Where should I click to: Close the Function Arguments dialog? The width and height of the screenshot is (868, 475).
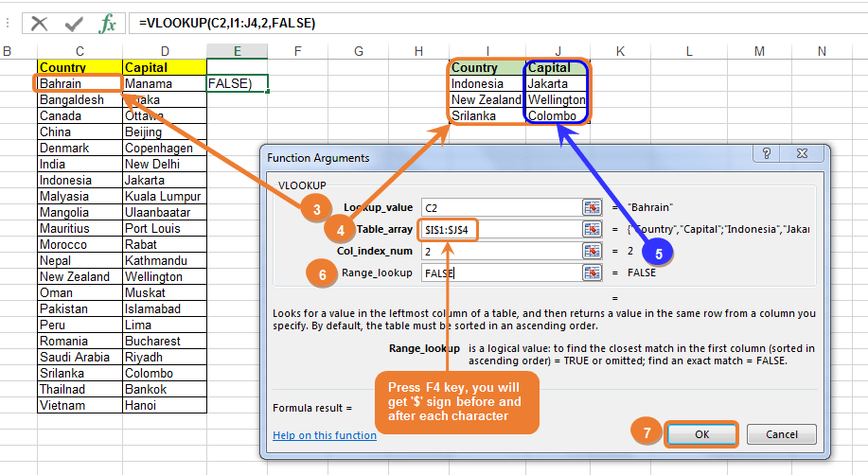pos(802,153)
